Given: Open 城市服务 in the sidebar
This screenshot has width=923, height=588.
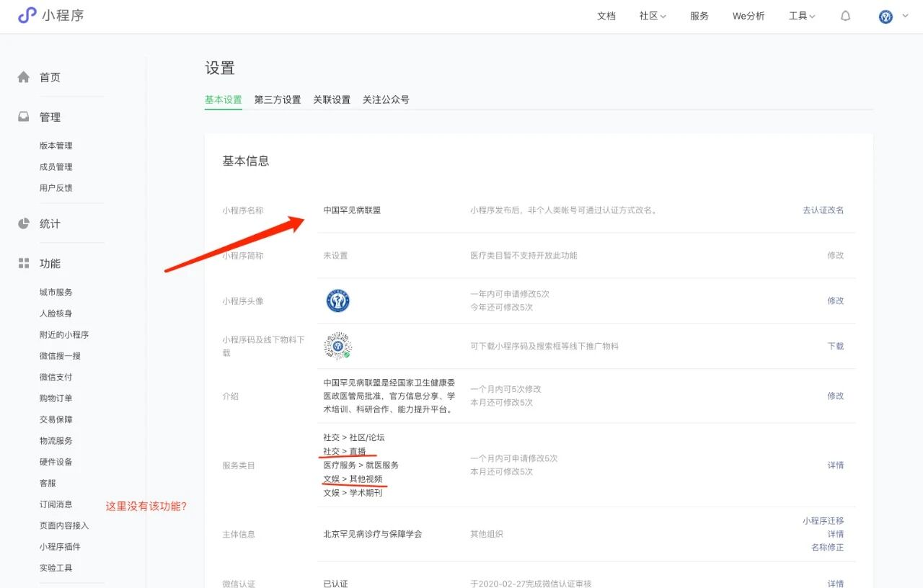Looking at the screenshot, I should (56, 292).
